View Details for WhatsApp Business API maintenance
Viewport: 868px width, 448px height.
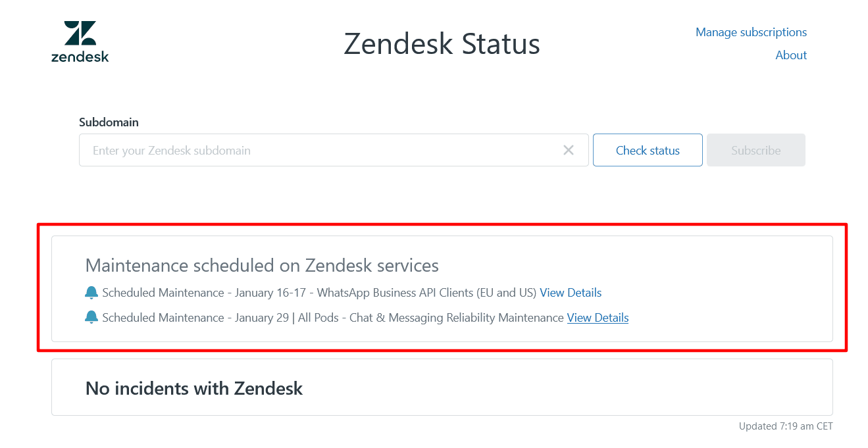click(571, 293)
